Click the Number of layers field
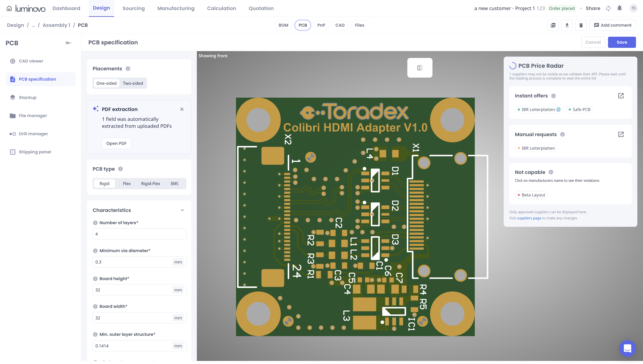Screen dimensions: 643x364 139,234
